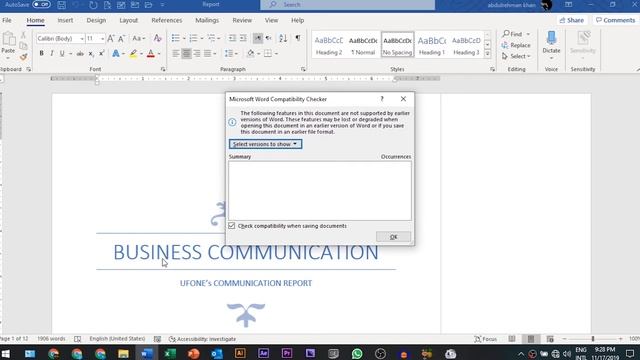Expand the Styles gallery
The image size is (640, 360).
(487, 54)
